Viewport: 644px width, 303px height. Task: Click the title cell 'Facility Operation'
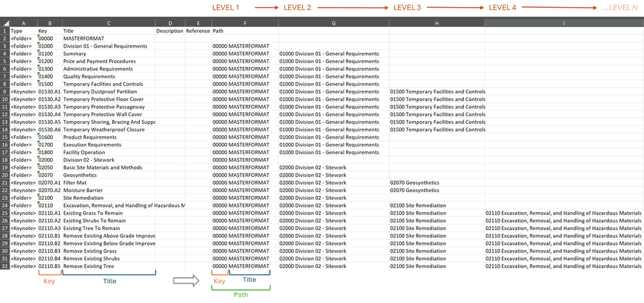(x=109, y=152)
